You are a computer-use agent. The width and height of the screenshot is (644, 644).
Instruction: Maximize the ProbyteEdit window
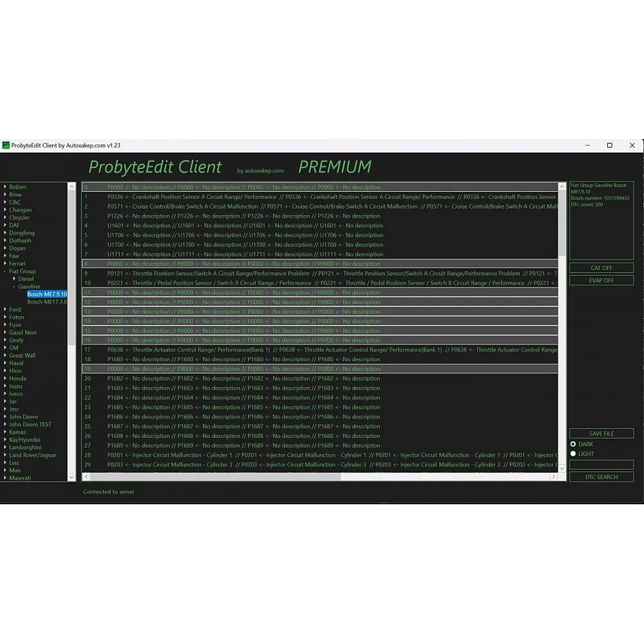[x=609, y=146]
